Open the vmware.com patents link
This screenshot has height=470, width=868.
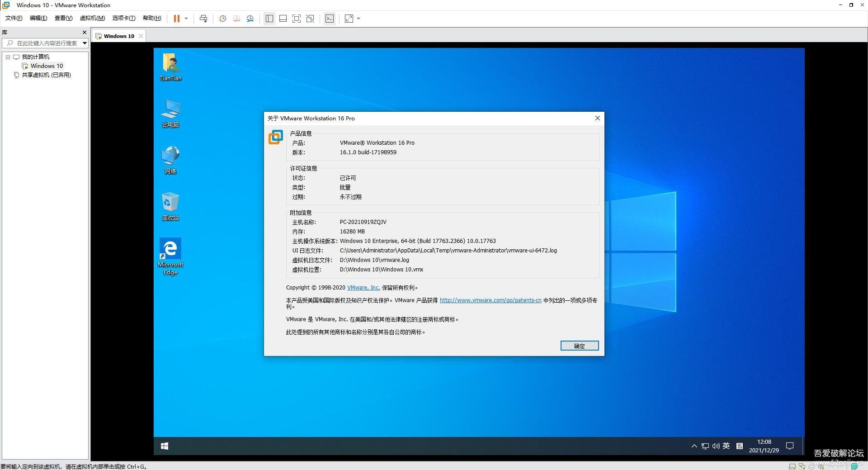pos(491,300)
